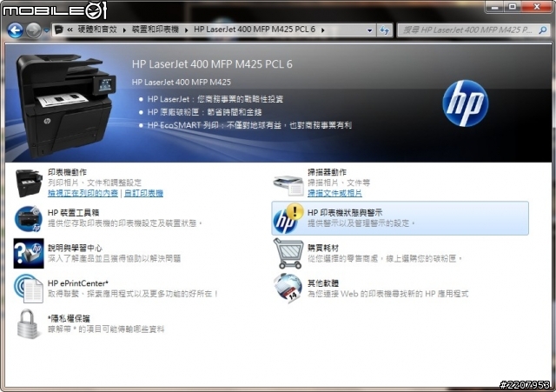The image size is (556, 392).
Task: Open *隱私權保護 title text
Action: [x=69, y=319]
